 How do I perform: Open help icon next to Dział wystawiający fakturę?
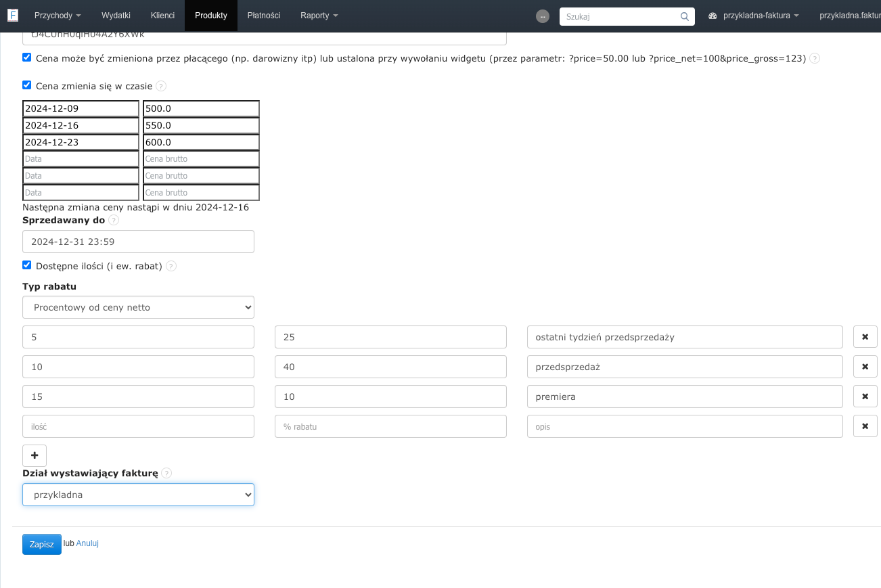point(167,473)
